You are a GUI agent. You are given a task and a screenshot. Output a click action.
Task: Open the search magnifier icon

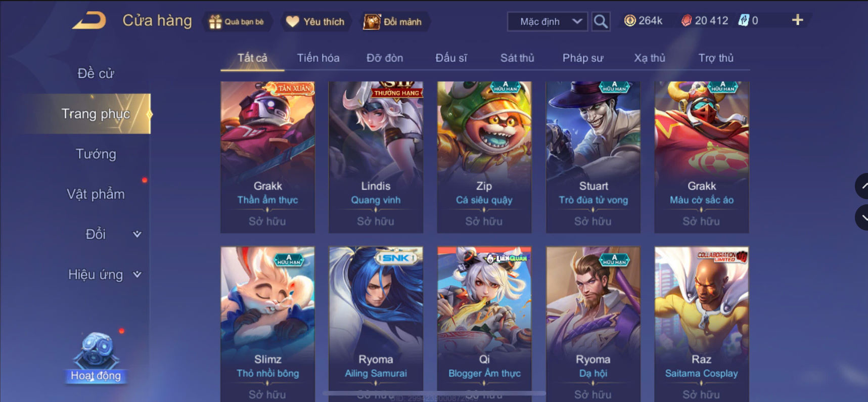click(601, 21)
